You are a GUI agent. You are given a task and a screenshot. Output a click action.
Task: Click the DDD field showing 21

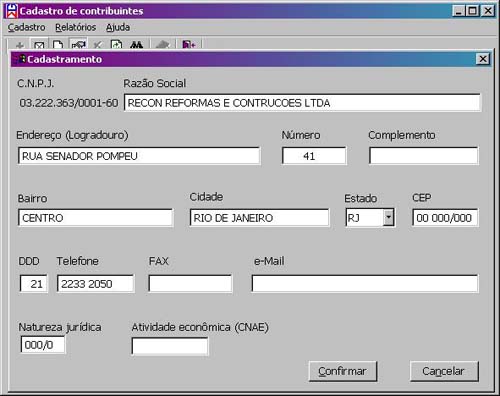[34, 284]
